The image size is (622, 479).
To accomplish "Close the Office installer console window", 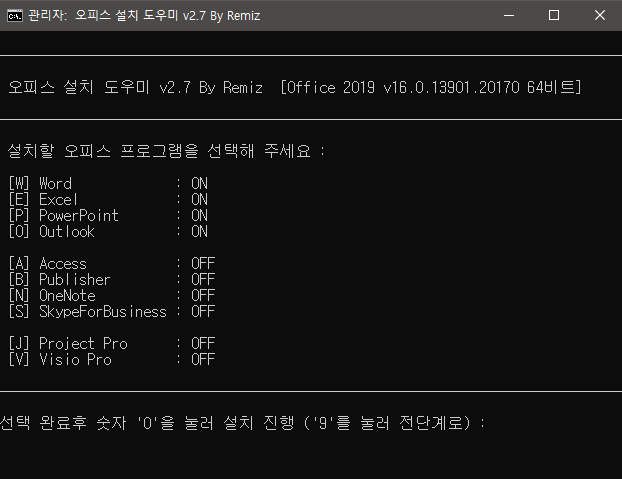I will point(600,15).
